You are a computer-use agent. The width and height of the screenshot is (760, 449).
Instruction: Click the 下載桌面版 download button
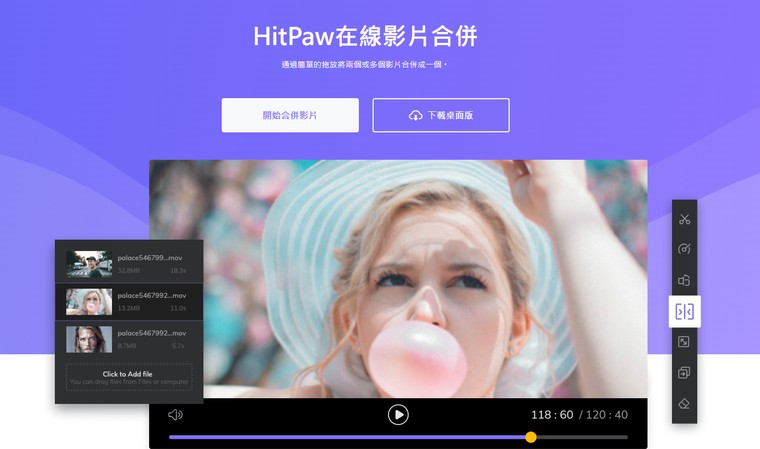(441, 115)
